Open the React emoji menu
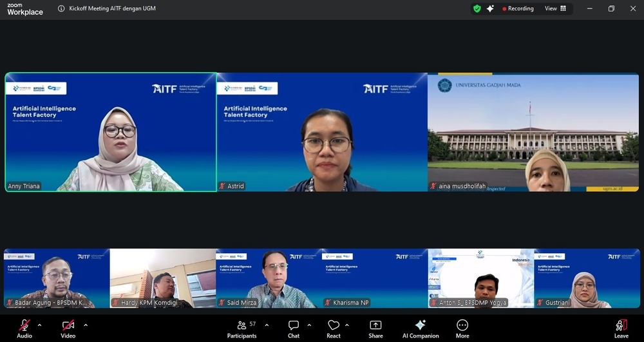This screenshot has width=644, height=342. (x=334, y=327)
